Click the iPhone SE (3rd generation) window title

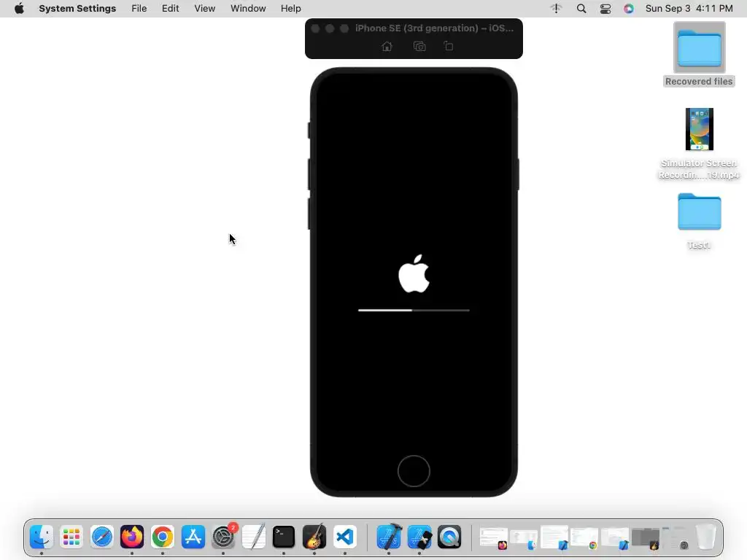(435, 28)
